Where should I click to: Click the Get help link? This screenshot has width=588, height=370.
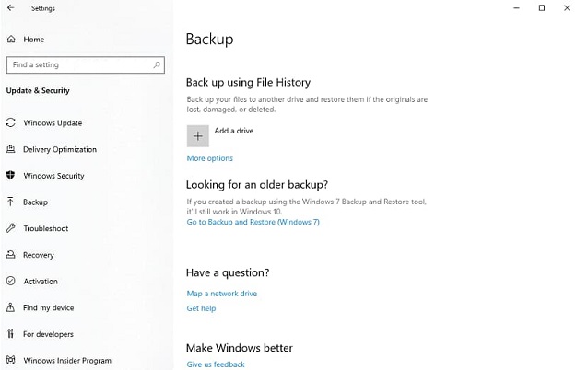[201, 308]
